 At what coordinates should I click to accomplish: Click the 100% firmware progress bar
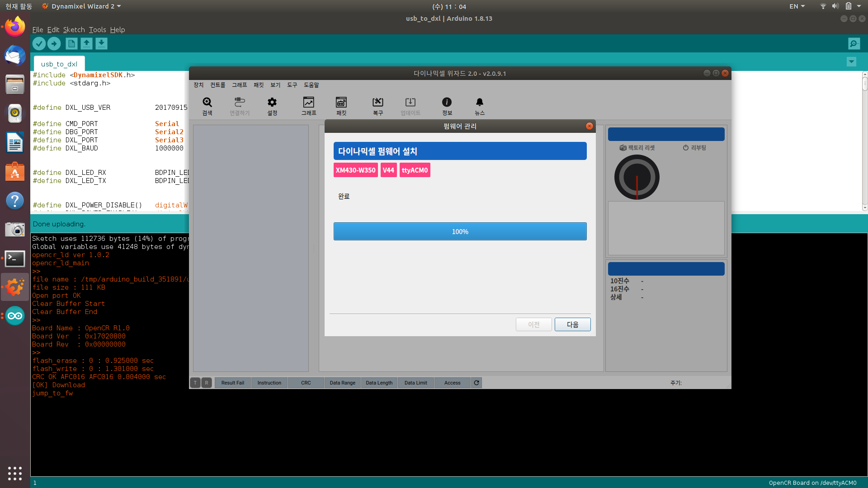pyautogui.click(x=460, y=231)
